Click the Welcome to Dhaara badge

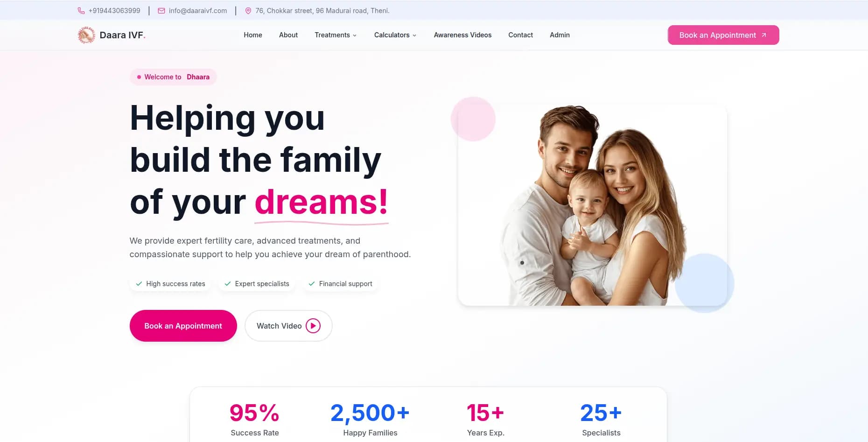point(173,77)
